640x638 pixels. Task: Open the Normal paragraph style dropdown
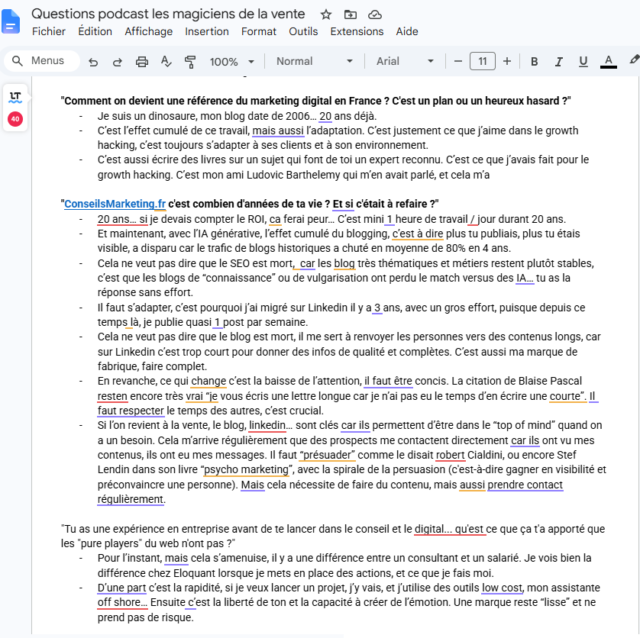pos(314,61)
